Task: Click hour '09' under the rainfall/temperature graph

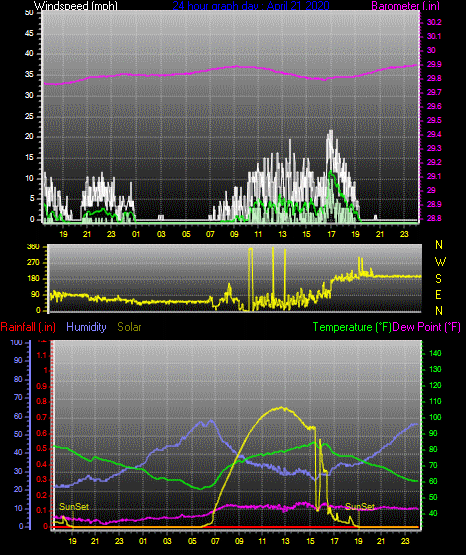Action: (x=239, y=541)
